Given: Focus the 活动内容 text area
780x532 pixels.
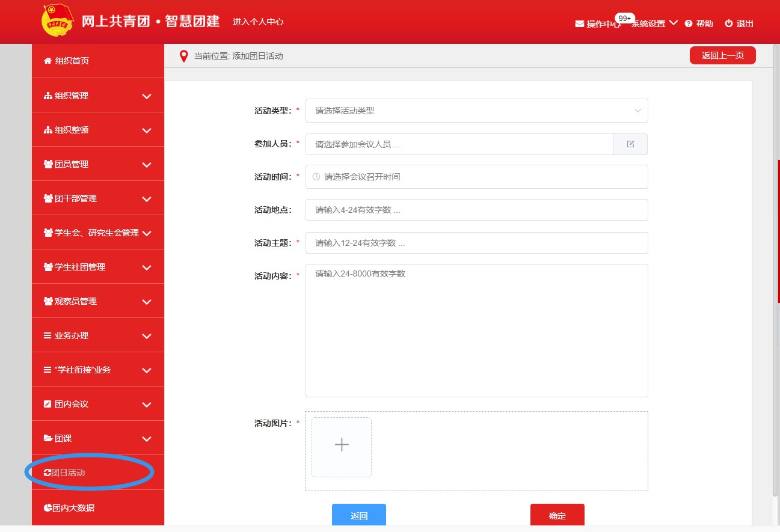Looking at the screenshot, I should point(476,331).
